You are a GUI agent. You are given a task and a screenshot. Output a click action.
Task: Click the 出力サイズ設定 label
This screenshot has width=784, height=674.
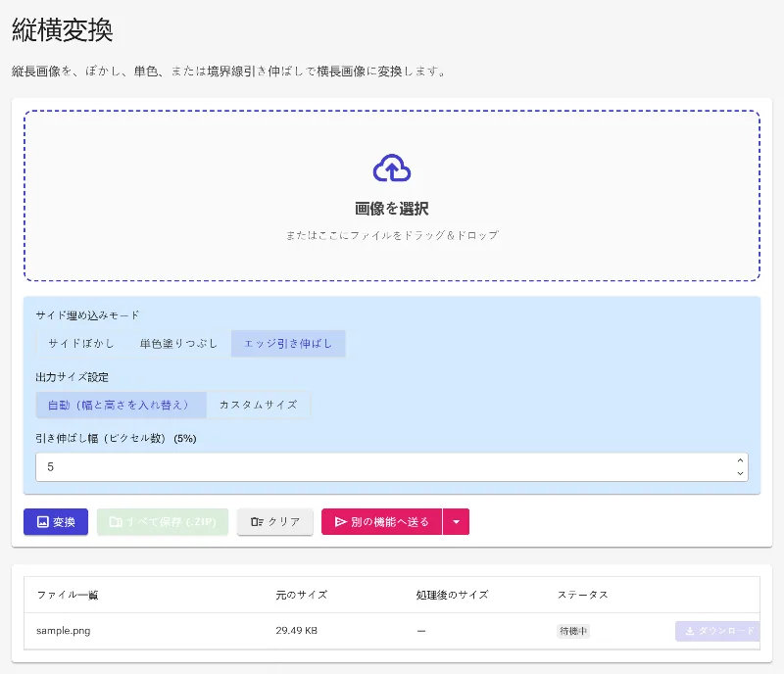pos(72,377)
